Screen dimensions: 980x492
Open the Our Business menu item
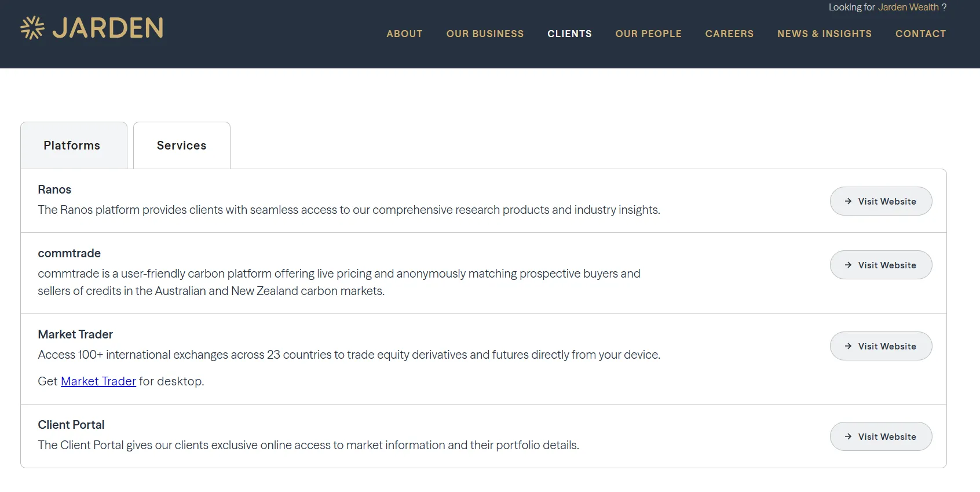click(485, 34)
